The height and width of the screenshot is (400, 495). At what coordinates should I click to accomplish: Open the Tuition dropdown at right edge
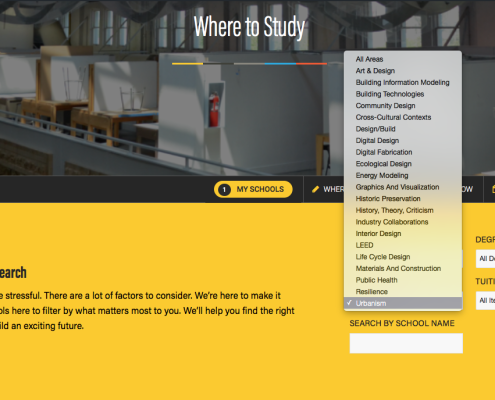click(x=485, y=301)
